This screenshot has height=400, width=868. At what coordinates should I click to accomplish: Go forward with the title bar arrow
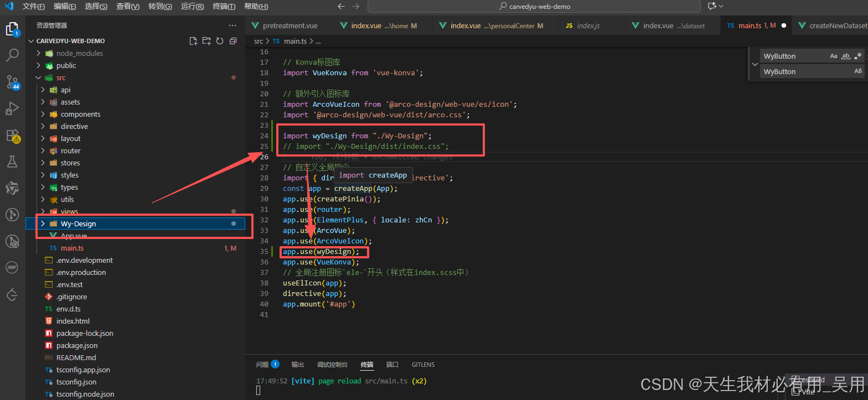(355, 7)
